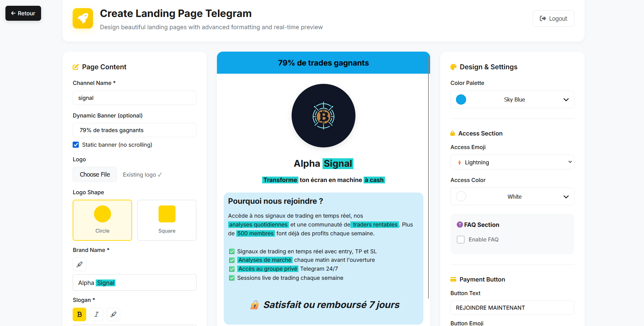This screenshot has width=644, height=326.
Task: Click the blue swatch in the Color Palette selector
Action: pos(461,99)
